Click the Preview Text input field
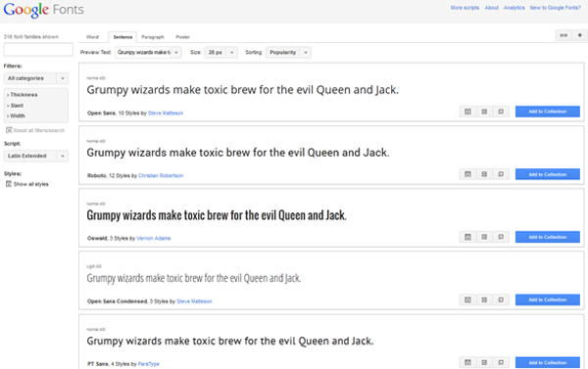Screen dimensions: 588x369 (143, 53)
